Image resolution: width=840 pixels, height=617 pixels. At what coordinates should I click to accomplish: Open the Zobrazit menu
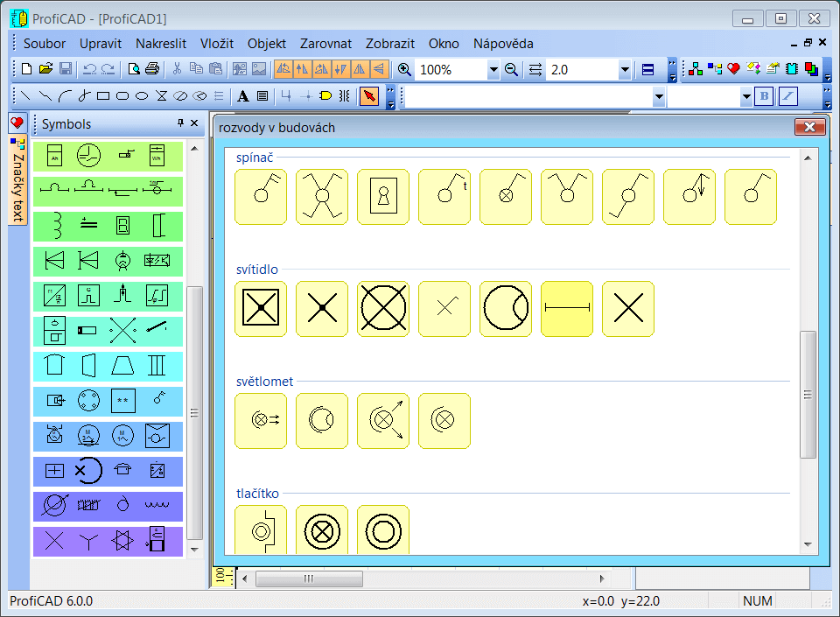390,44
